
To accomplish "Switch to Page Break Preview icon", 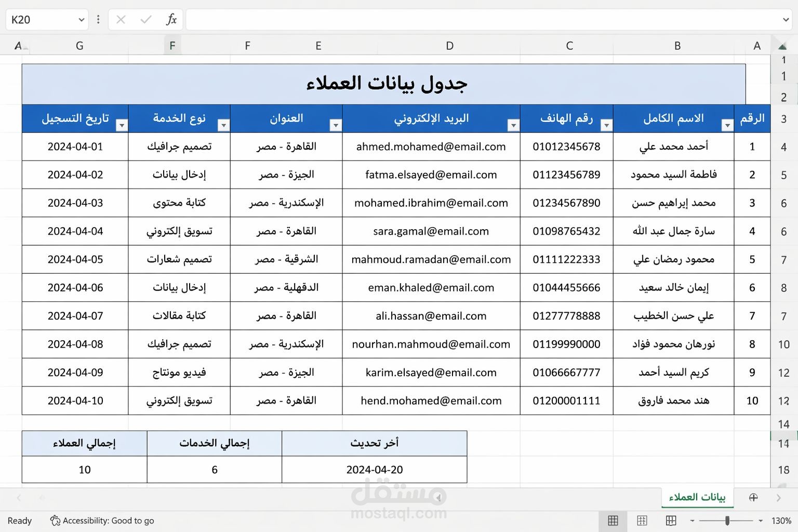I will click(671, 521).
